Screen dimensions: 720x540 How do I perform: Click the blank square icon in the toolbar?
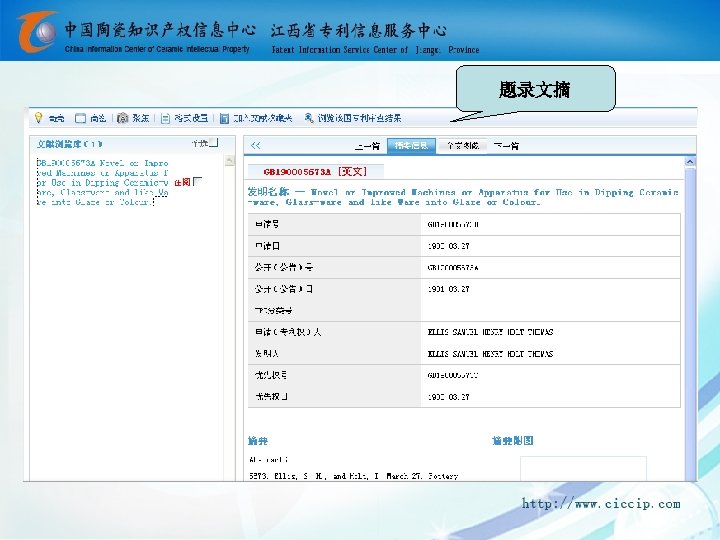pos(80,118)
